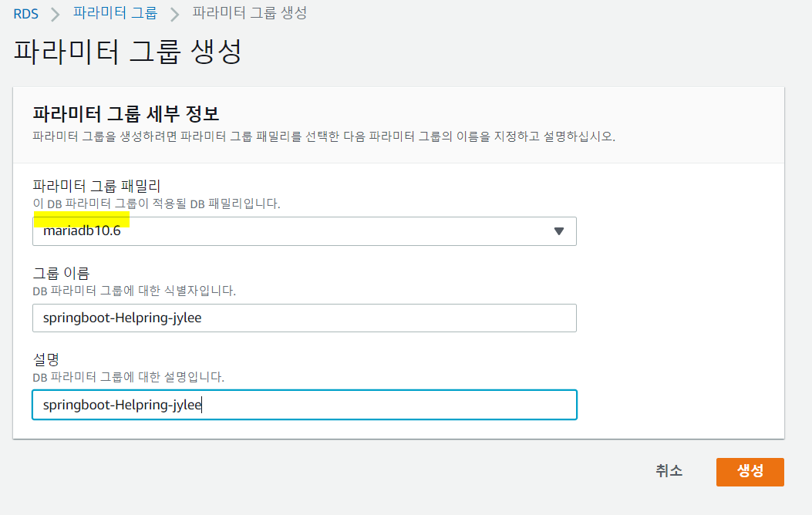Cancel with the 취소 button
Image resolution: width=812 pixels, height=515 pixels.
(x=669, y=470)
